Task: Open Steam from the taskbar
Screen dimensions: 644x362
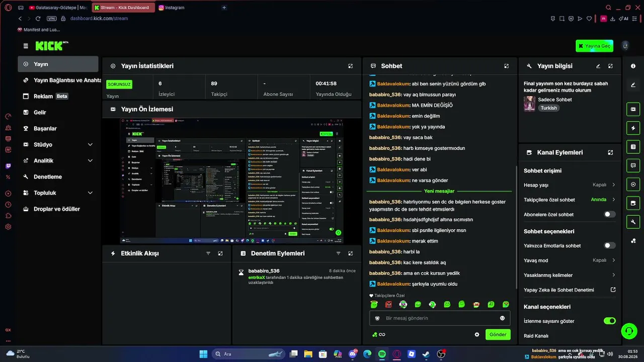Action: [426, 354]
